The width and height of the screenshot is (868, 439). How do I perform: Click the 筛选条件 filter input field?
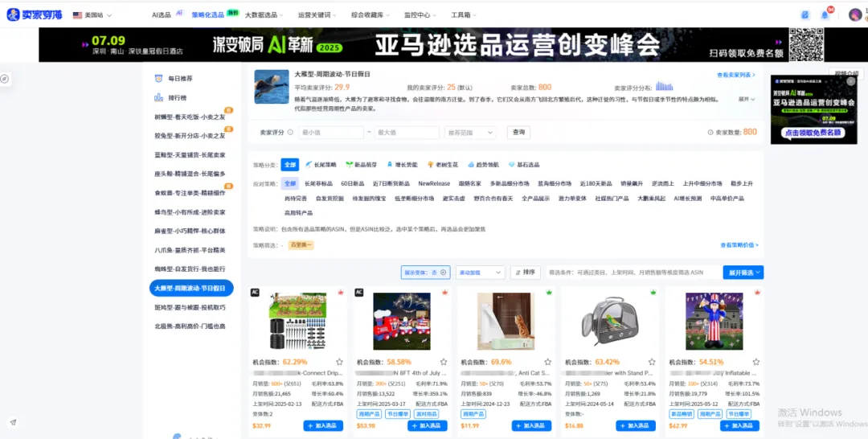(x=633, y=273)
